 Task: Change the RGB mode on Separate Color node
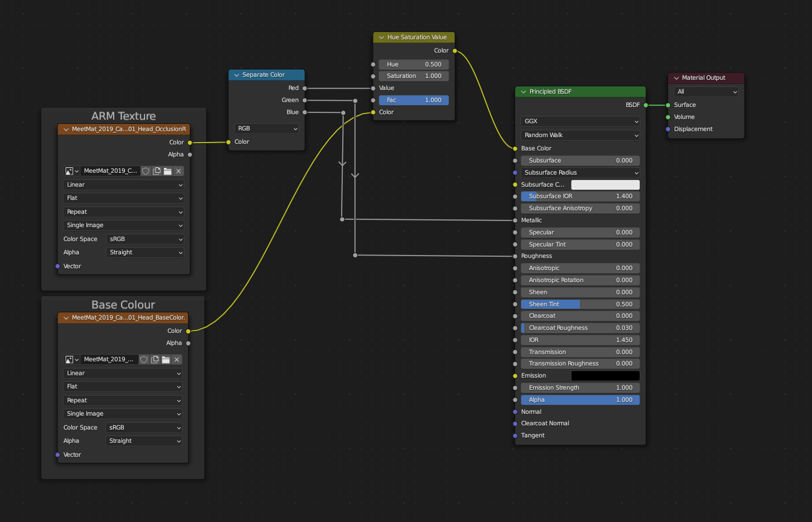point(266,128)
